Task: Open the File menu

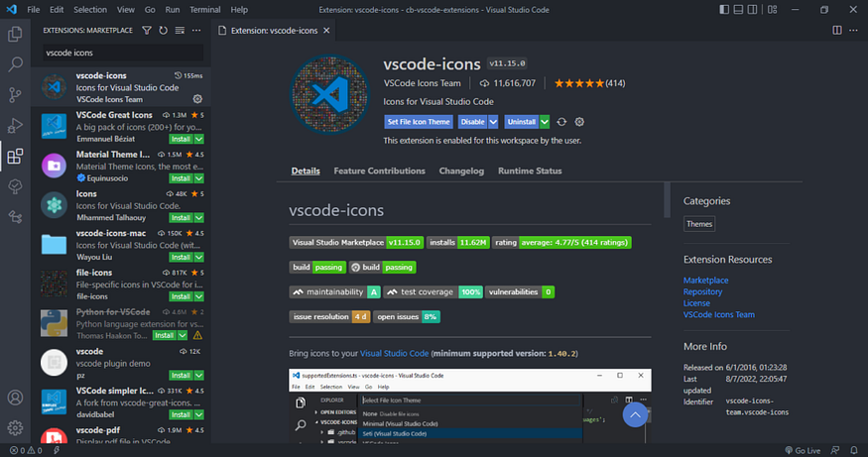Action: (x=33, y=9)
